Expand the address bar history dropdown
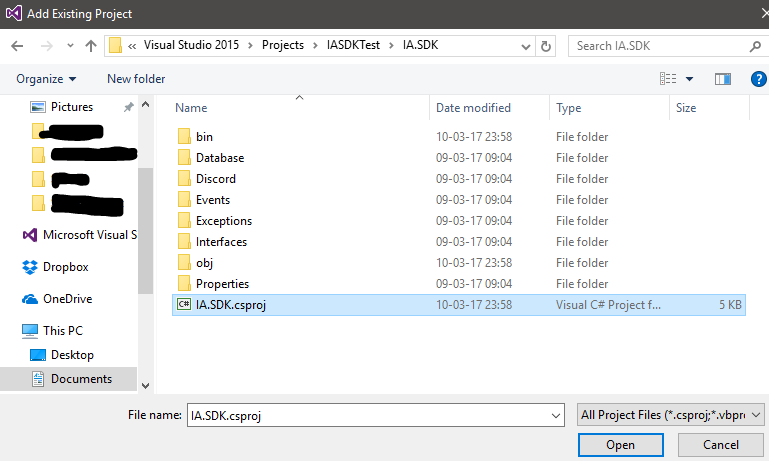The height and width of the screenshot is (461, 769). tap(526, 47)
